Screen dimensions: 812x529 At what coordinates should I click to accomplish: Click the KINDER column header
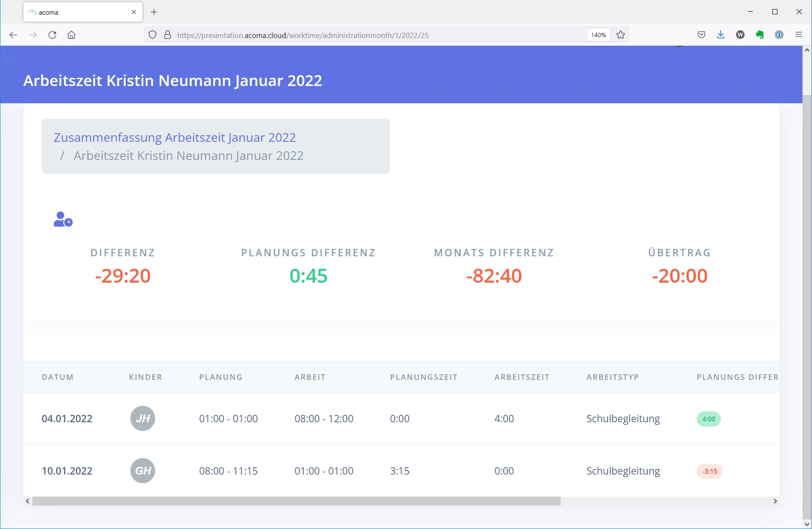(146, 377)
